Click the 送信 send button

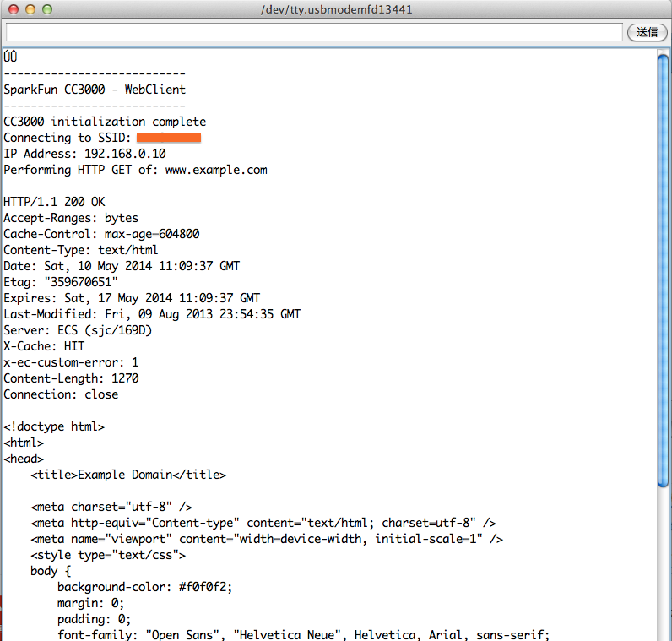coord(647,32)
